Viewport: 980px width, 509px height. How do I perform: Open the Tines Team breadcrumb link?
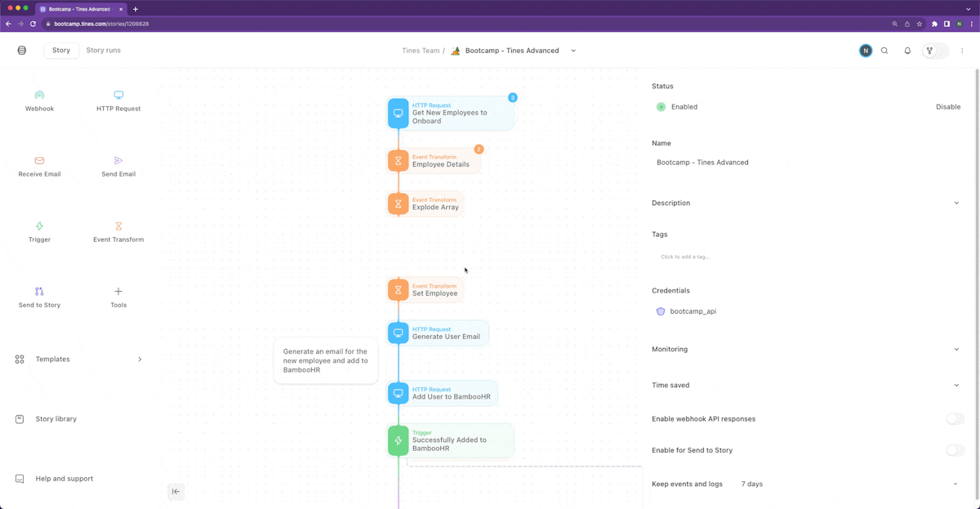pos(421,51)
